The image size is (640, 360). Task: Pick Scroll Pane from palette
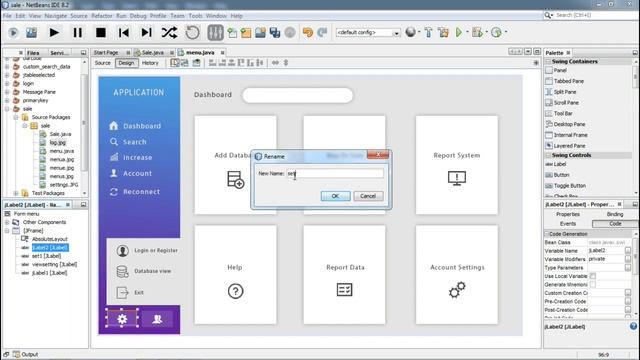(566, 103)
